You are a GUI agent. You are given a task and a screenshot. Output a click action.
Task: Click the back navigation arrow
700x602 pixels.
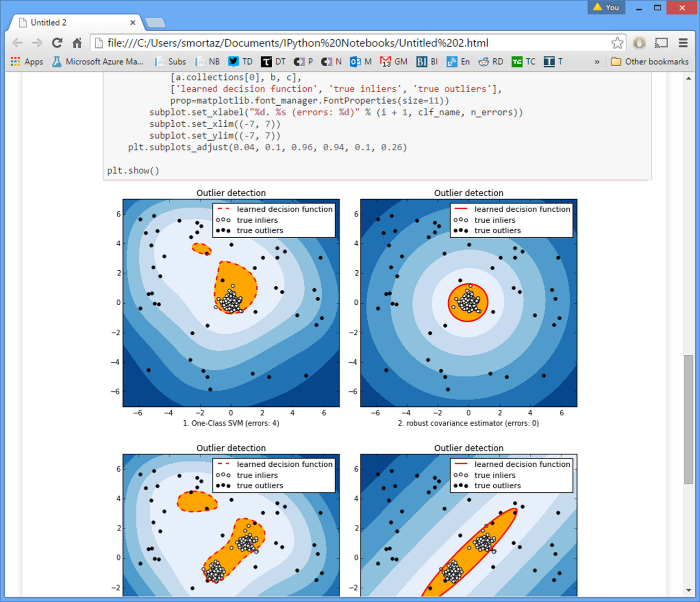click(x=17, y=43)
